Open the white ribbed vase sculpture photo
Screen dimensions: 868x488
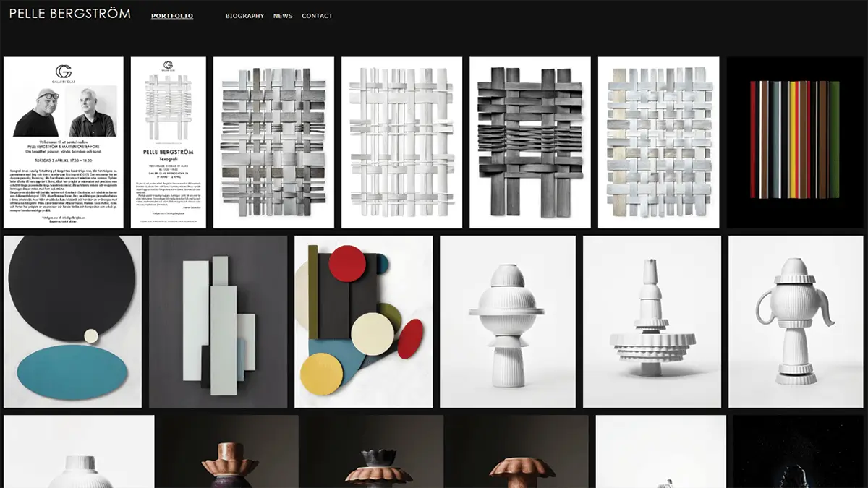click(x=508, y=322)
